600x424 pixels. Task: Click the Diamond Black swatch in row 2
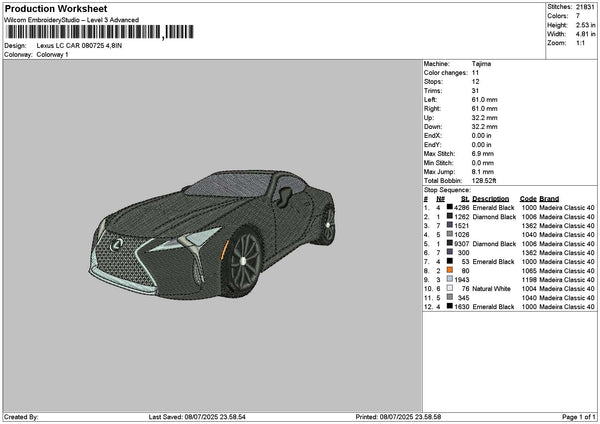(450, 216)
